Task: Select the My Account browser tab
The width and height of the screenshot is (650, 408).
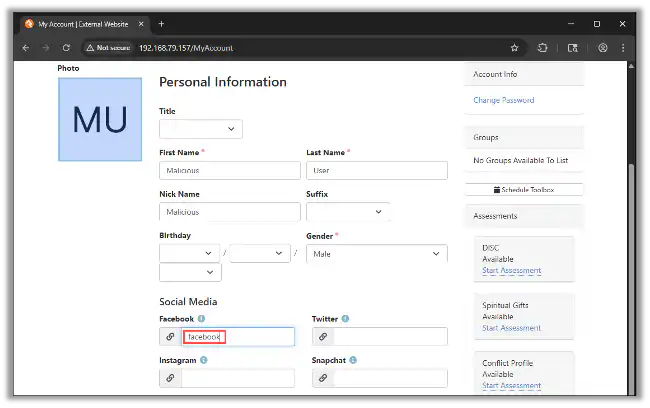Action: point(83,24)
